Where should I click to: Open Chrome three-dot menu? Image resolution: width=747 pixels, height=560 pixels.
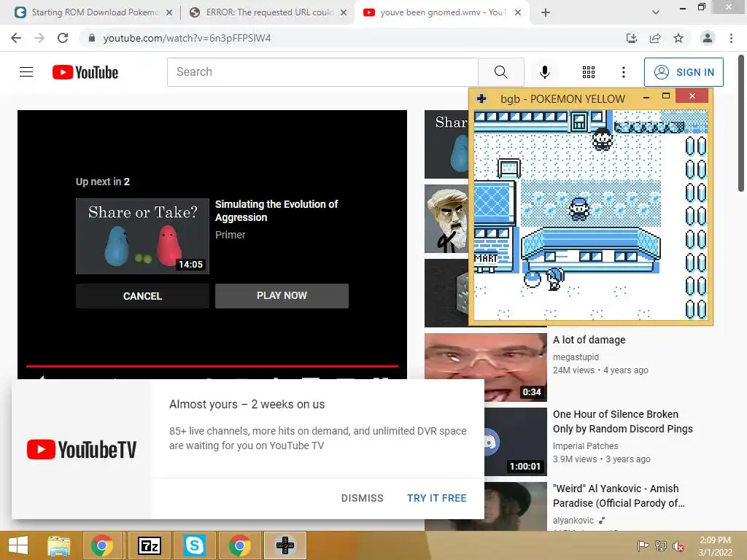tap(731, 38)
